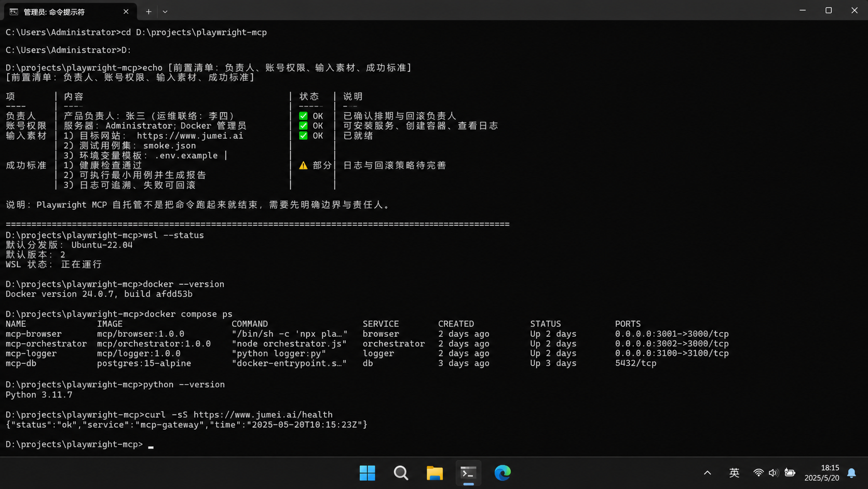
Task: Open notifications bell icon
Action: (x=851, y=473)
